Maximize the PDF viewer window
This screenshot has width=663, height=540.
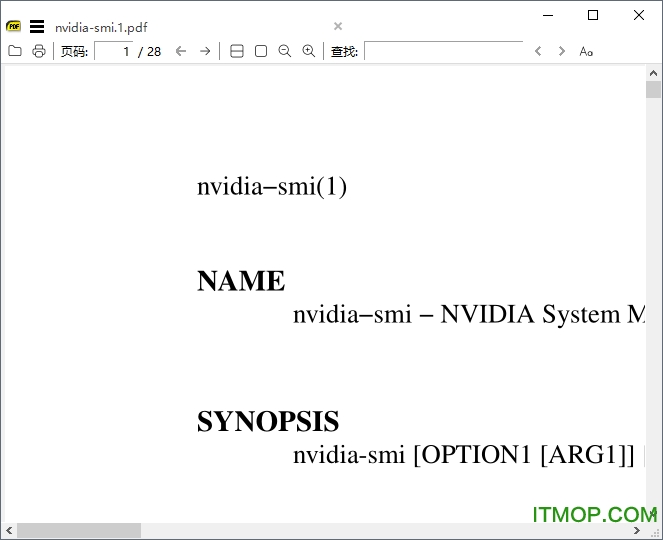pyautogui.click(x=593, y=15)
